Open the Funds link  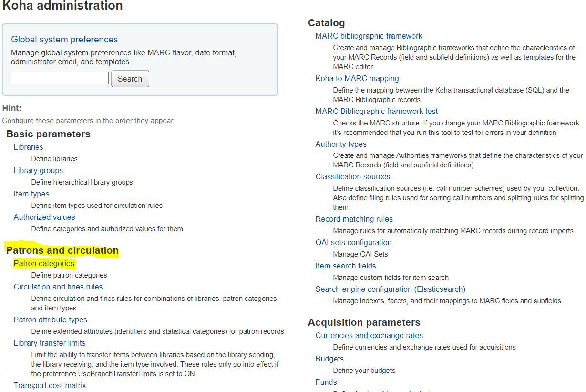pos(326,382)
